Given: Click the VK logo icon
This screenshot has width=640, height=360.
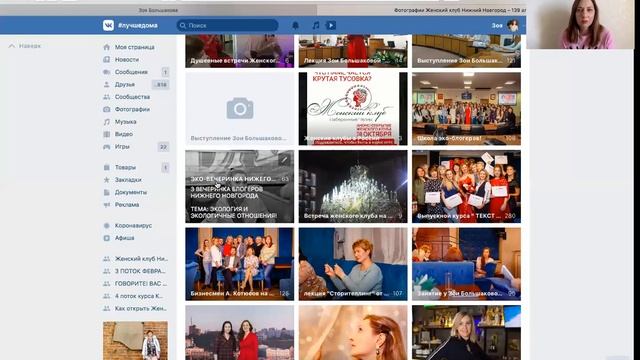Looking at the screenshot, I should click(x=108, y=25).
